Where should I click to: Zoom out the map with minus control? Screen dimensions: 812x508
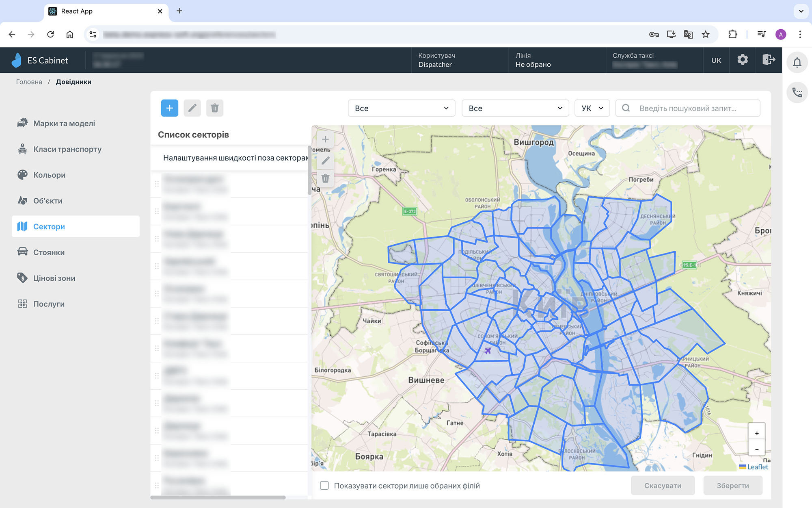757,449
